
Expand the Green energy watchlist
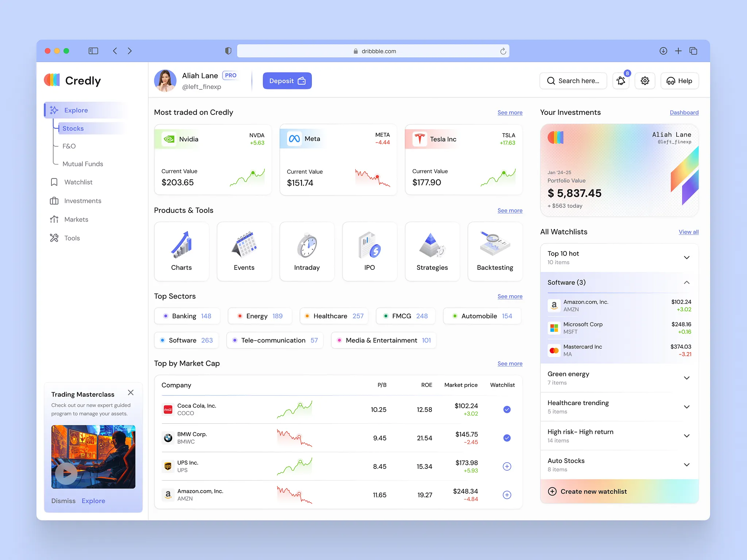point(687,378)
